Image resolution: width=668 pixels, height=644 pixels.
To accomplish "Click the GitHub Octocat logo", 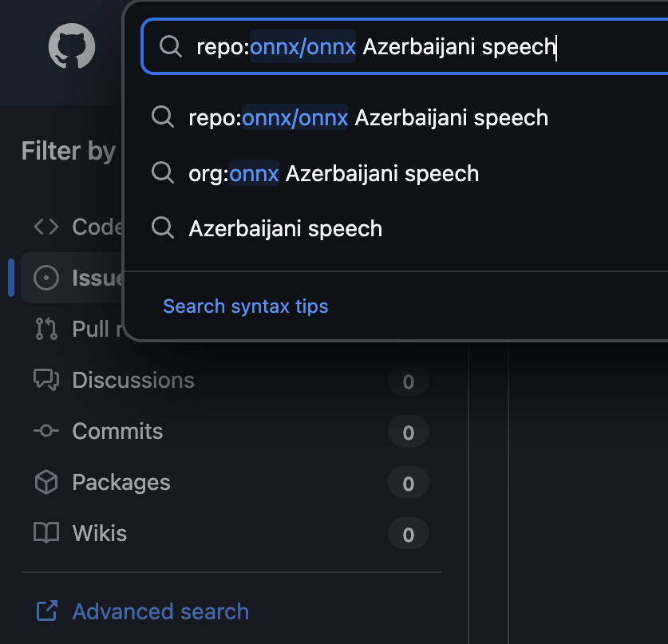I will click(72, 47).
